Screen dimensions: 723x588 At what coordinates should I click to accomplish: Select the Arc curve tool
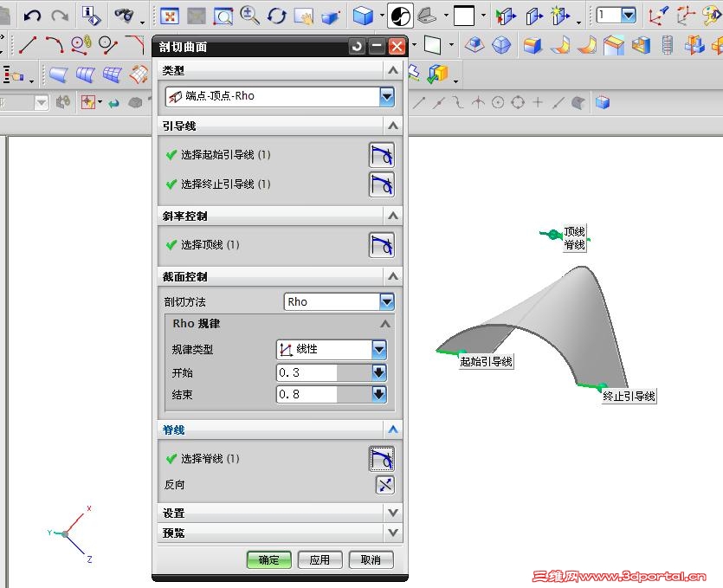[55, 45]
